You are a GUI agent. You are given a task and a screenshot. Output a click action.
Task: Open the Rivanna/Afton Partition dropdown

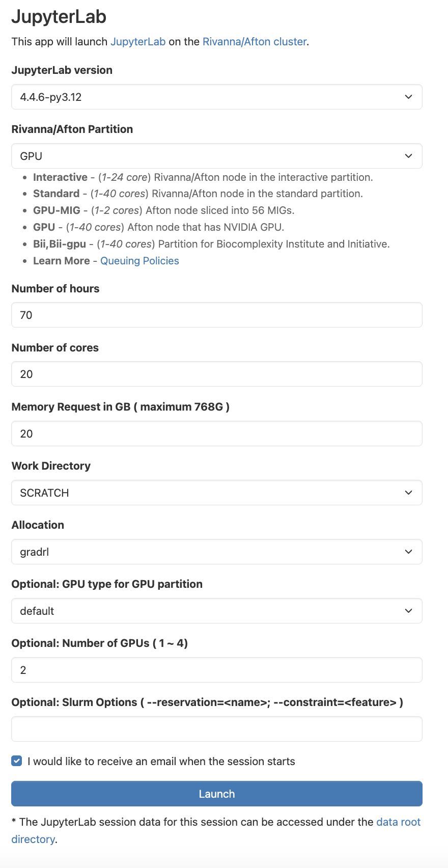click(x=216, y=155)
